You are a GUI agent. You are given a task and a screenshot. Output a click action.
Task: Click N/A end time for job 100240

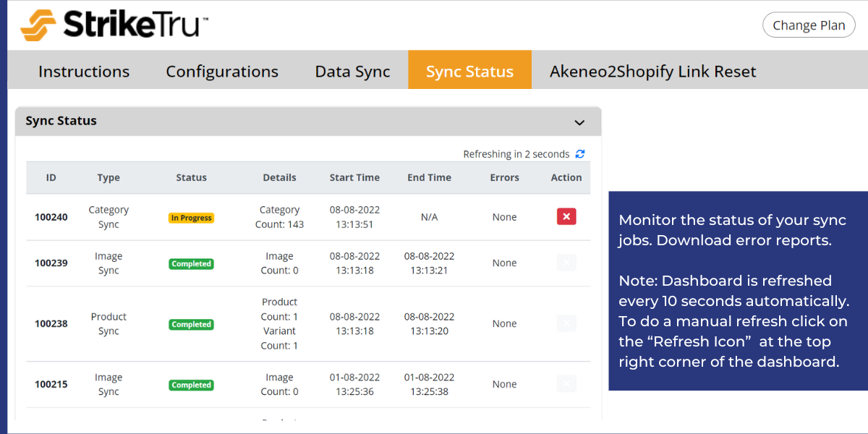pos(429,217)
